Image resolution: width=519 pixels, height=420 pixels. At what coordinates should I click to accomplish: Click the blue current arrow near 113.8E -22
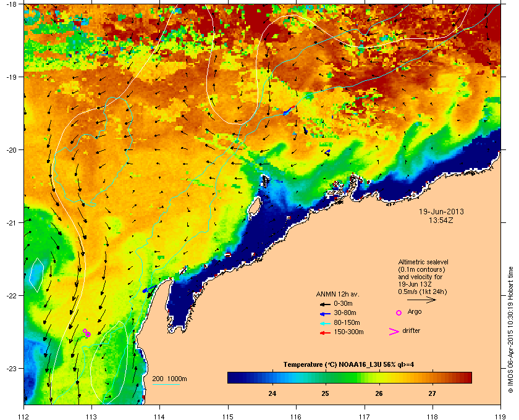[149, 288]
